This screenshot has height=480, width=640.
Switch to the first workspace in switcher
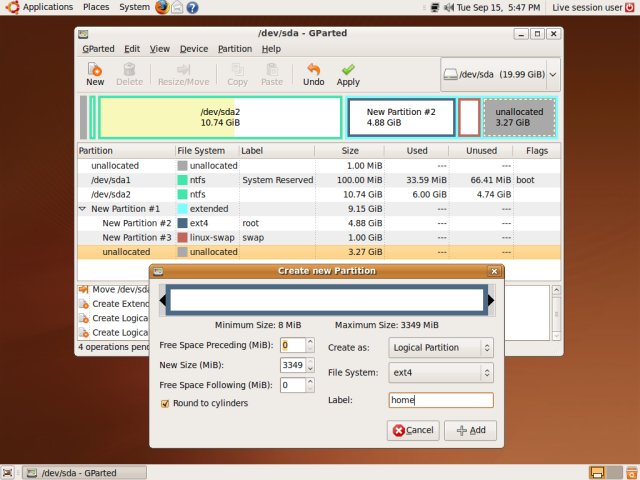[x=597, y=473]
